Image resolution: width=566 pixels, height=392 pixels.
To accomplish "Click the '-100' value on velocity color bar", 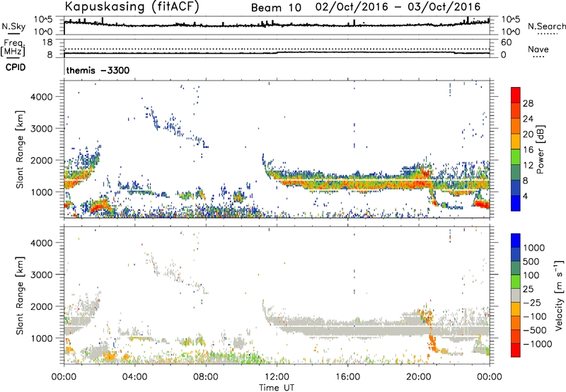I will [535, 316].
